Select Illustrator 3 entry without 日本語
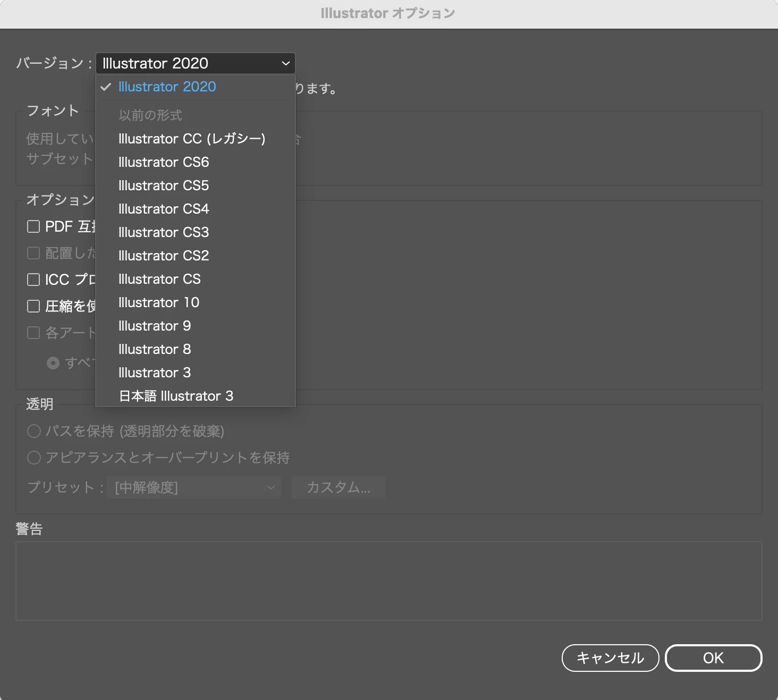778x700 pixels. tap(195, 373)
